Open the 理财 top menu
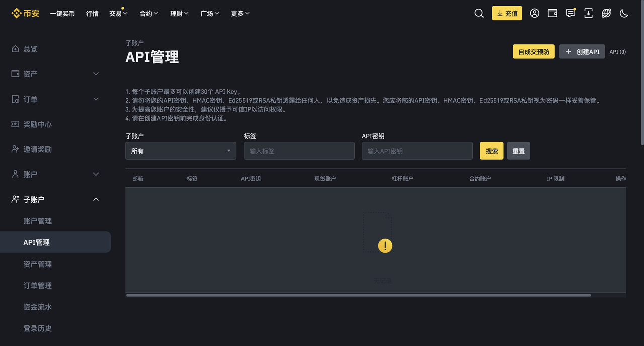Image resolution: width=644 pixels, height=346 pixels. tap(179, 13)
